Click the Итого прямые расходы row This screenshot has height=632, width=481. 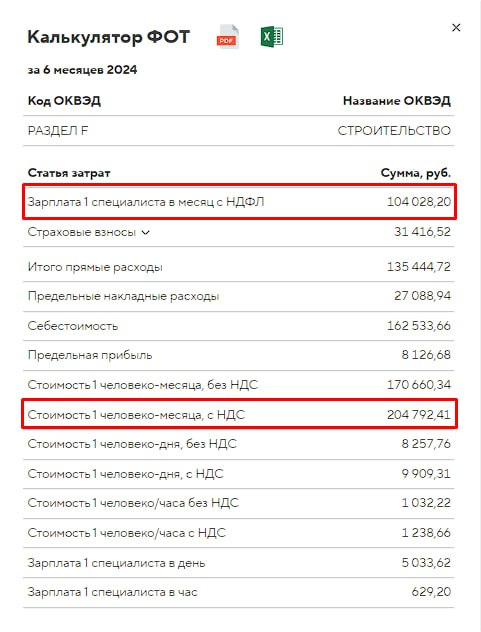pyautogui.click(x=239, y=267)
